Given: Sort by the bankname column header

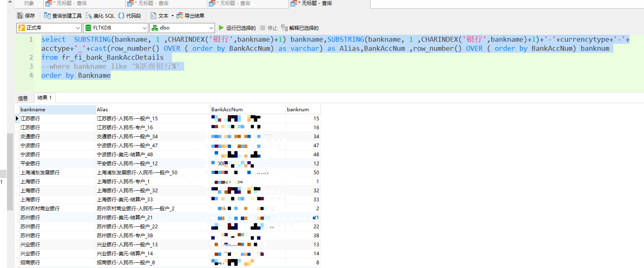Looking at the screenshot, I should click(57, 109).
